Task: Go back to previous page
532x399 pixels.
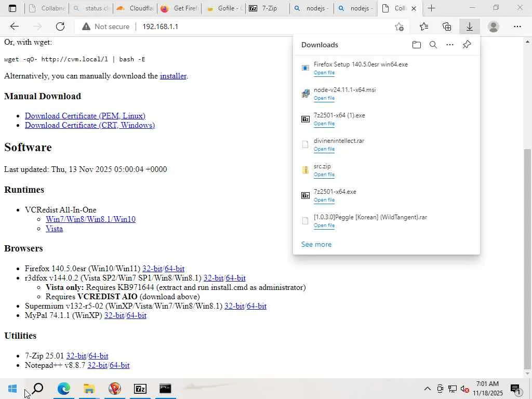Action: coord(14,26)
